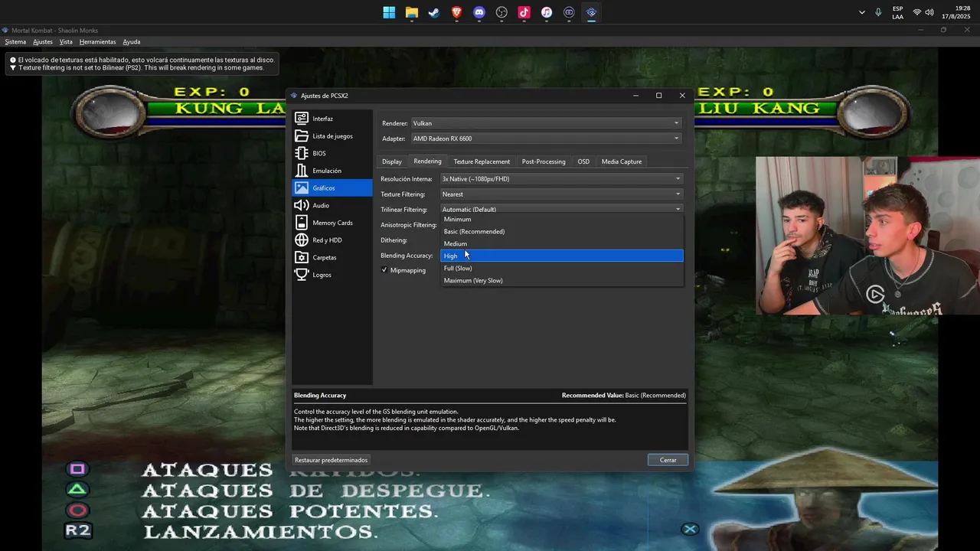Viewport: 980px width, 551px height.
Task: Choose Minimum blending accuracy
Action: tap(562, 220)
